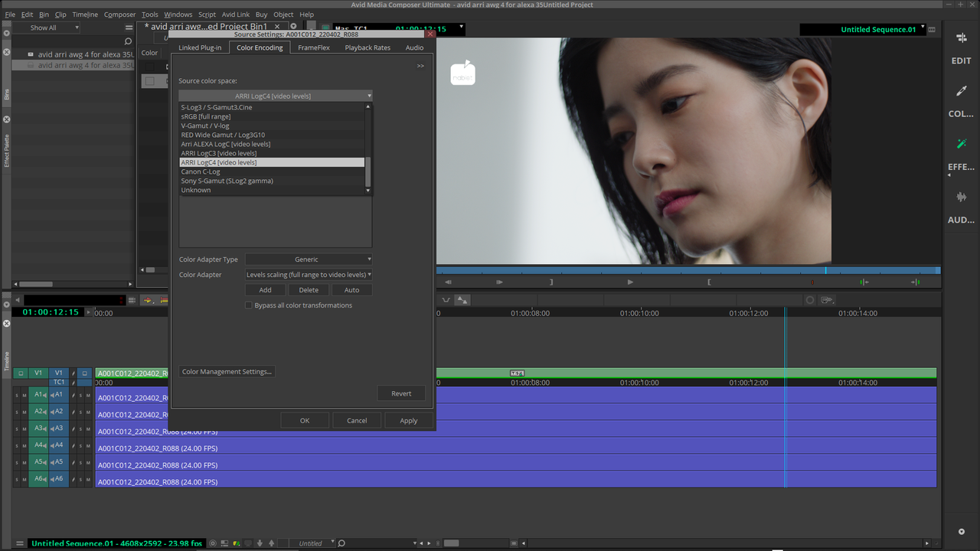Open the Source color space dropdown
The image size is (980, 551).
276,96
